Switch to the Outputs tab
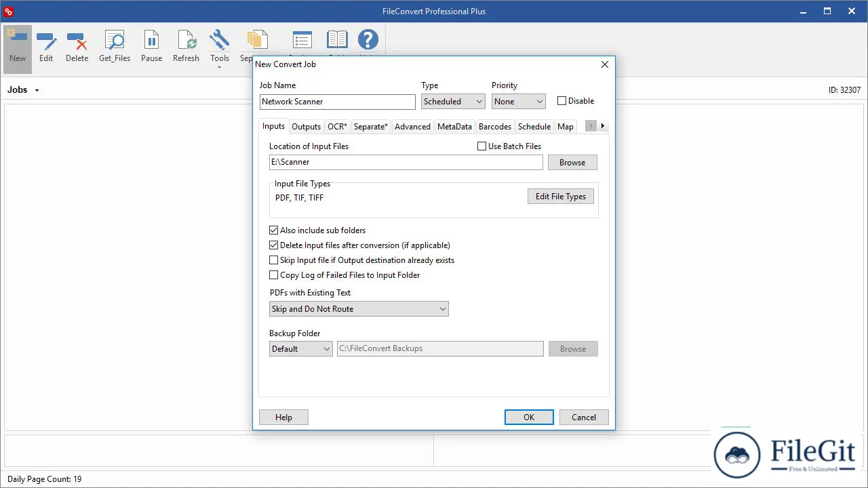The image size is (868, 488). click(306, 127)
